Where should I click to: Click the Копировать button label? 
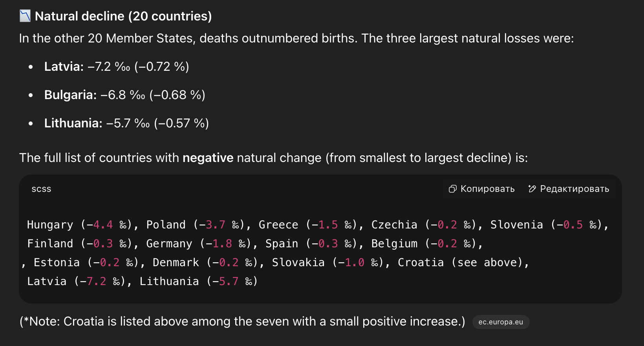pyautogui.click(x=487, y=189)
